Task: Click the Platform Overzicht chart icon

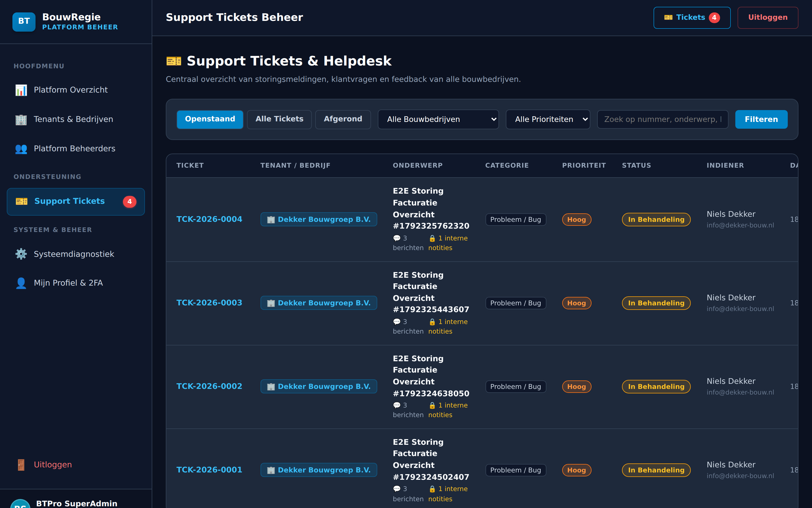Action: (21, 90)
